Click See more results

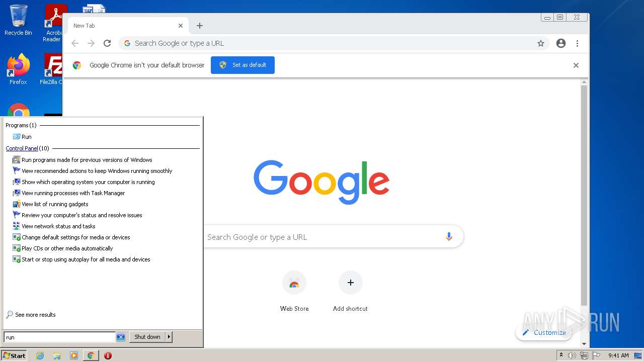pyautogui.click(x=31, y=315)
